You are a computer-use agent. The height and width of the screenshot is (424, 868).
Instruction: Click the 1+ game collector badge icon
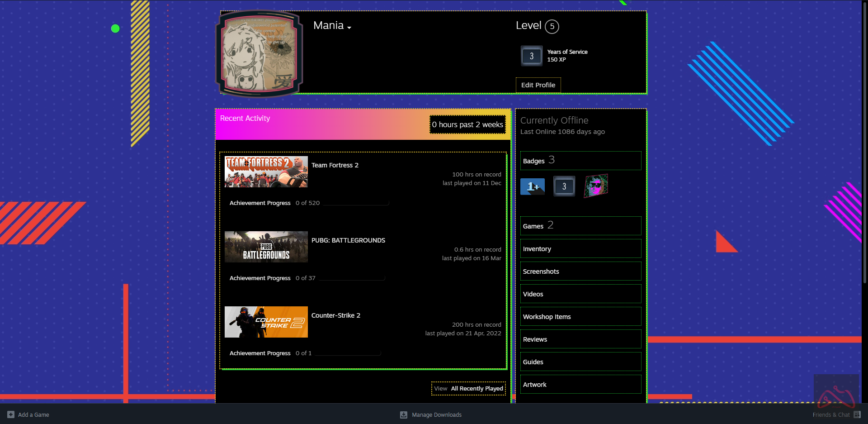tap(532, 186)
